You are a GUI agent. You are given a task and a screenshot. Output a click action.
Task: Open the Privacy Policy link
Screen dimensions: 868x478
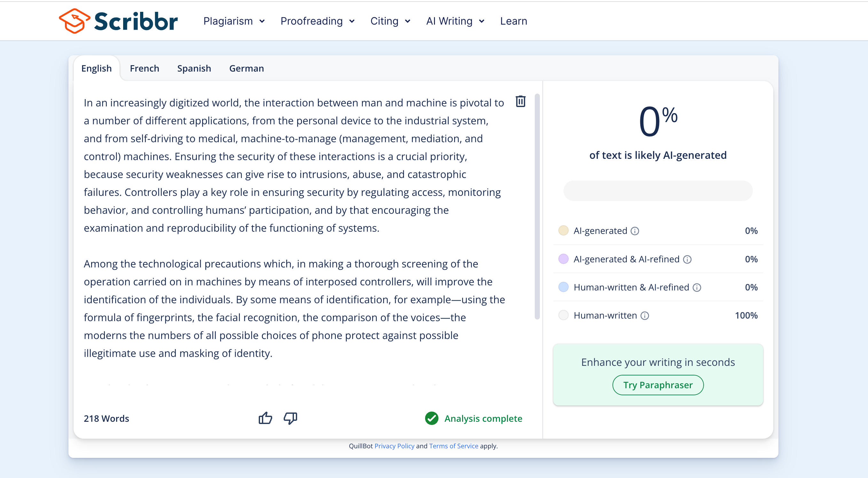point(394,446)
